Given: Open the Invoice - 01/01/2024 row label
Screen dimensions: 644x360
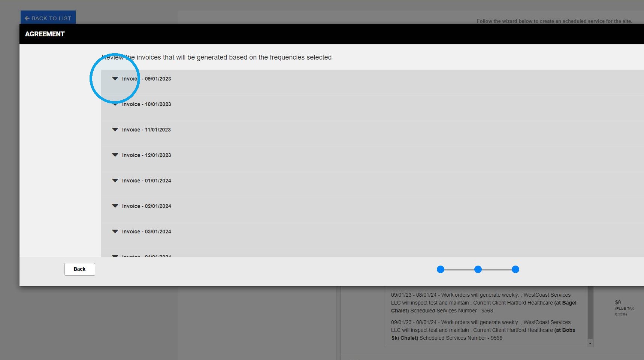Looking at the screenshot, I should tap(146, 181).
